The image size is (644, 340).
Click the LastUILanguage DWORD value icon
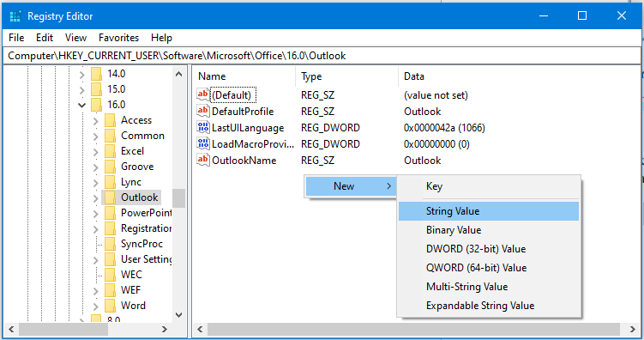point(203,128)
